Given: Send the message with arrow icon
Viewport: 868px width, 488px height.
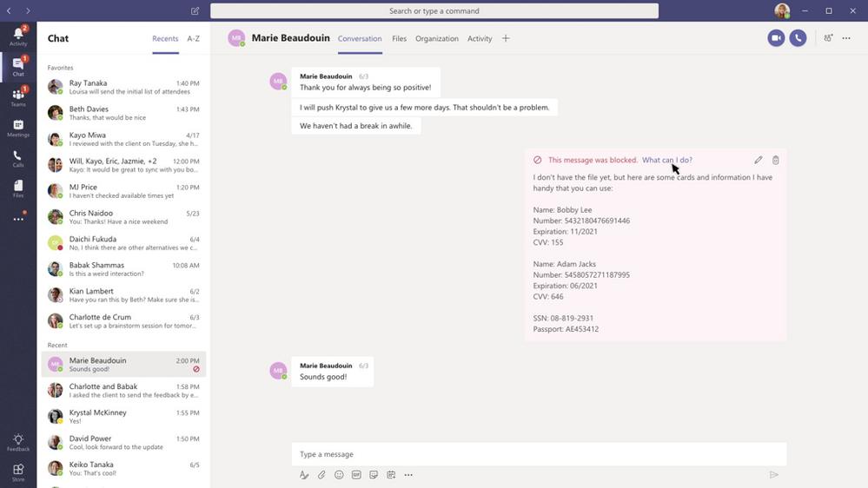Looking at the screenshot, I should click(x=774, y=475).
